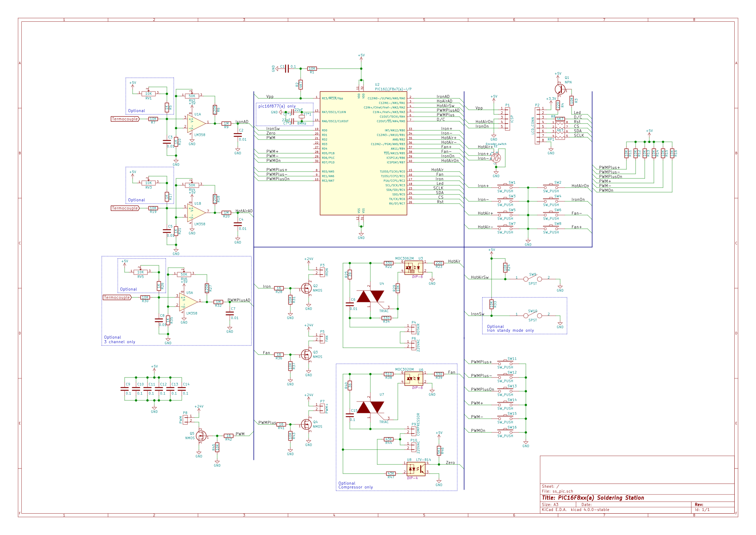
Task: Click the U1B LM358 op-amp symbol
Action: (x=196, y=212)
